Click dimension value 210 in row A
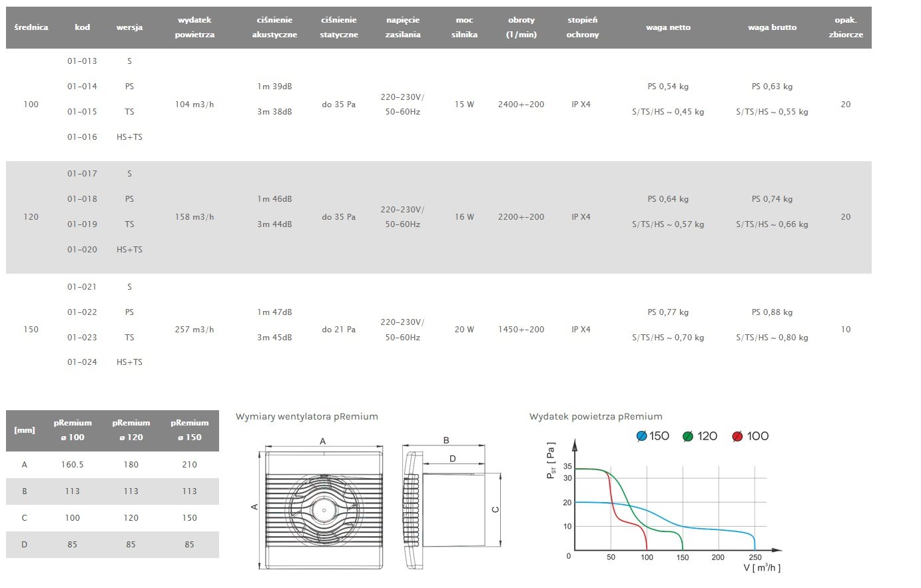 pyautogui.click(x=189, y=465)
